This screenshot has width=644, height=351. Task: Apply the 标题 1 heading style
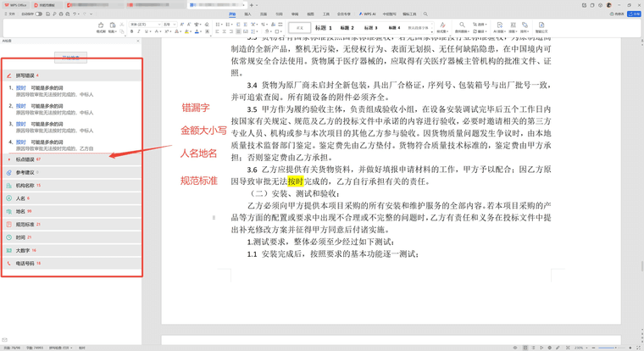[323, 27]
